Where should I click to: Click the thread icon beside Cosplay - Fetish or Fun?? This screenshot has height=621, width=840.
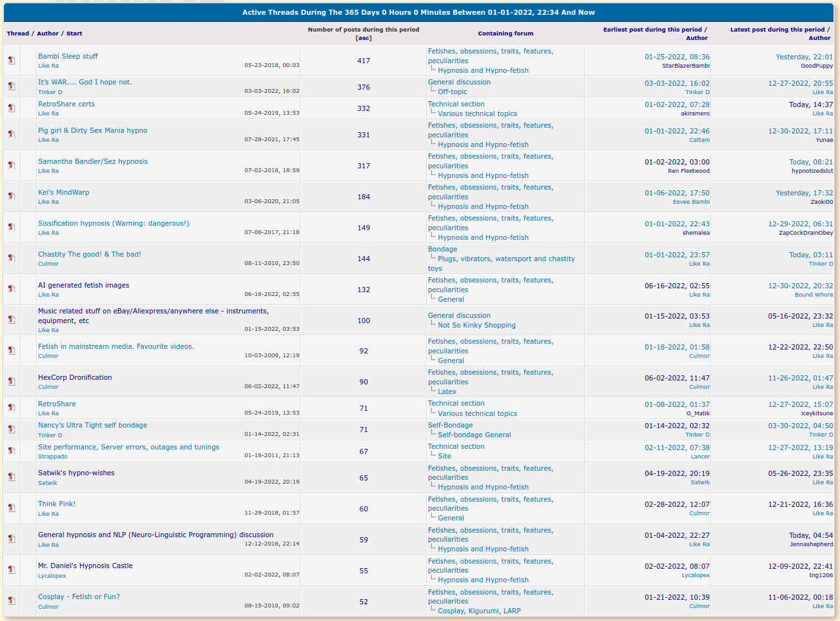pos(12,601)
